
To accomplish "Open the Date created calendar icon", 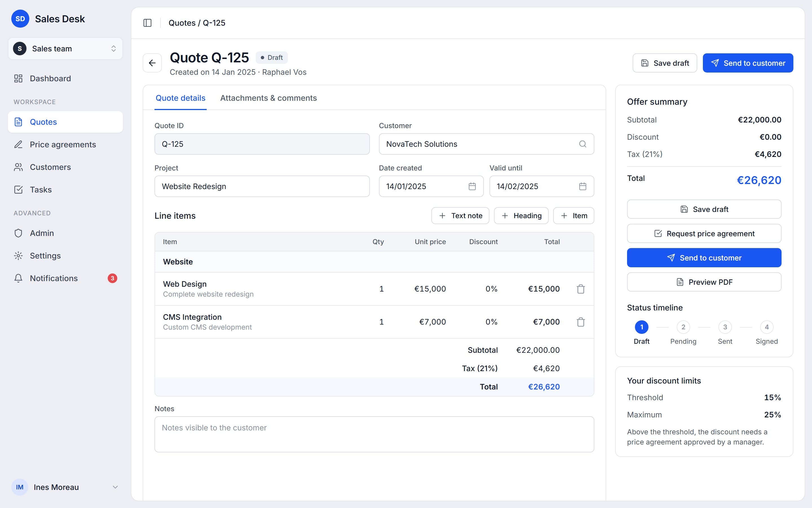I will tap(472, 186).
